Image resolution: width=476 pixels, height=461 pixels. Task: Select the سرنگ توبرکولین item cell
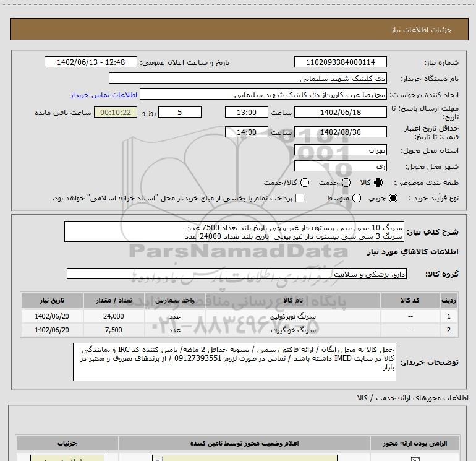click(x=293, y=316)
